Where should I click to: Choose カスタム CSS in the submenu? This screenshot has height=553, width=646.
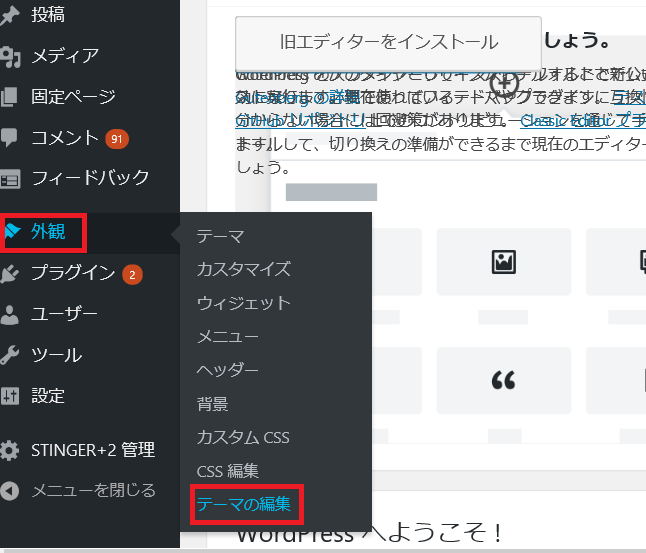pos(243,437)
